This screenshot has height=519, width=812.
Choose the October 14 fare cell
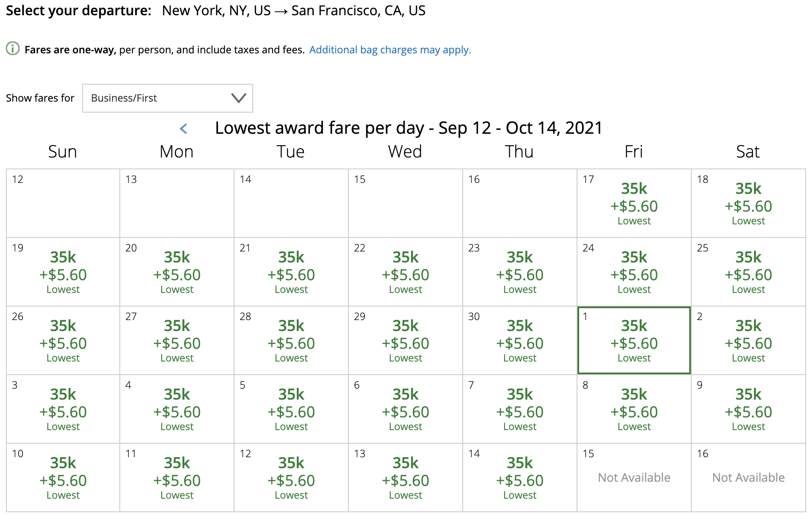(x=519, y=478)
